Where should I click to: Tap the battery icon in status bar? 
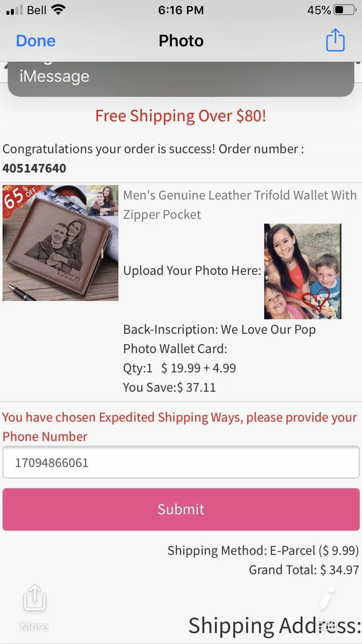[x=345, y=10]
